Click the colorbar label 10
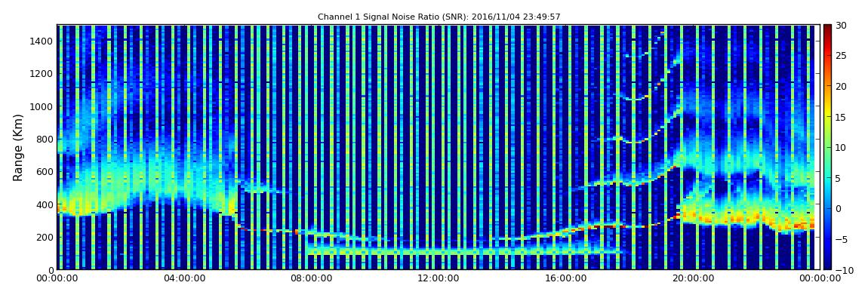This screenshot has height=307, width=868. click(842, 147)
